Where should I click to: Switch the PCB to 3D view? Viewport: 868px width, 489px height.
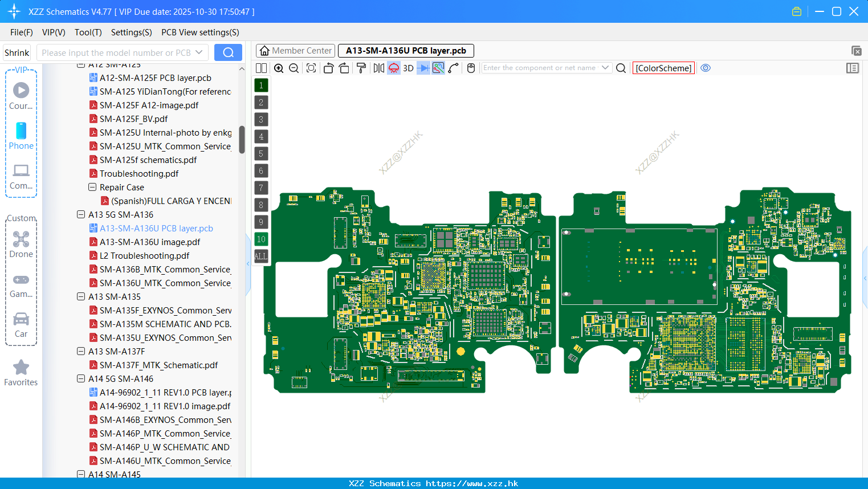[x=407, y=68]
